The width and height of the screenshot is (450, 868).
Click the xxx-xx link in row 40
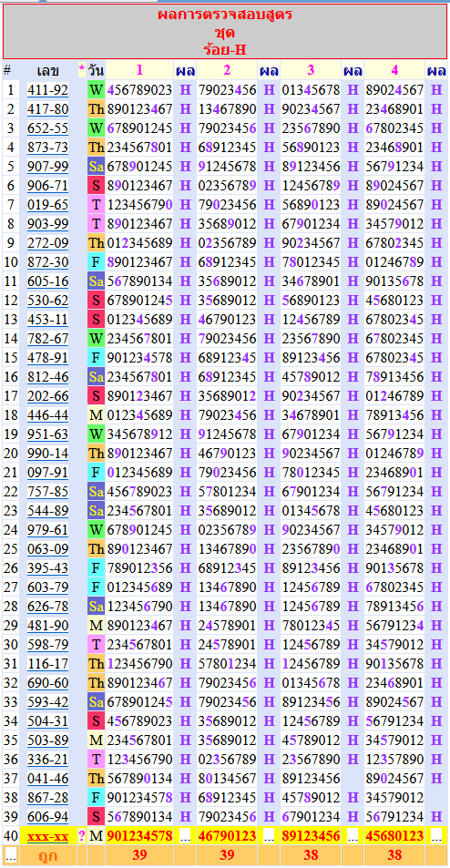[48, 836]
